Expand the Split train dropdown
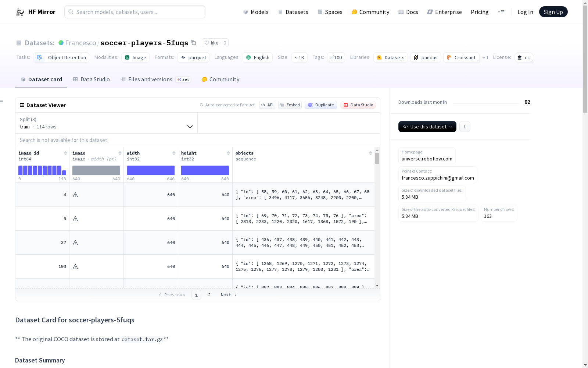 [x=107, y=123]
